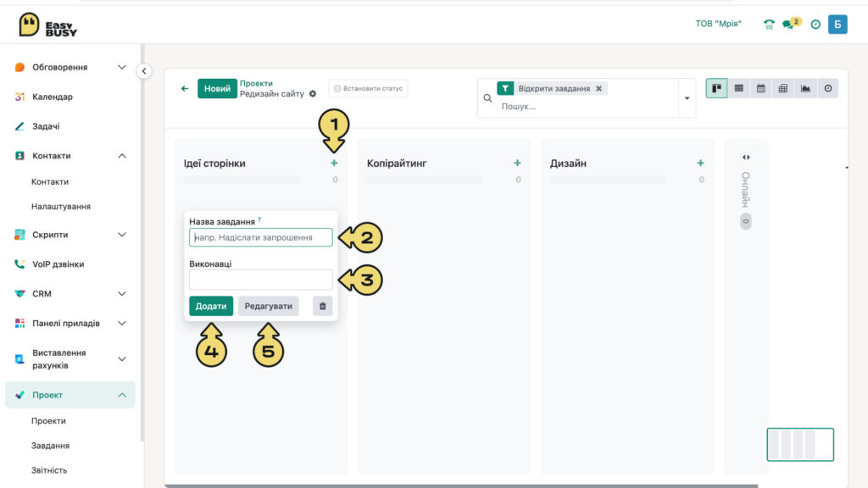Add a task in Ідеї сторінки column
This screenshot has width=868, height=488.
coord(334,164)
